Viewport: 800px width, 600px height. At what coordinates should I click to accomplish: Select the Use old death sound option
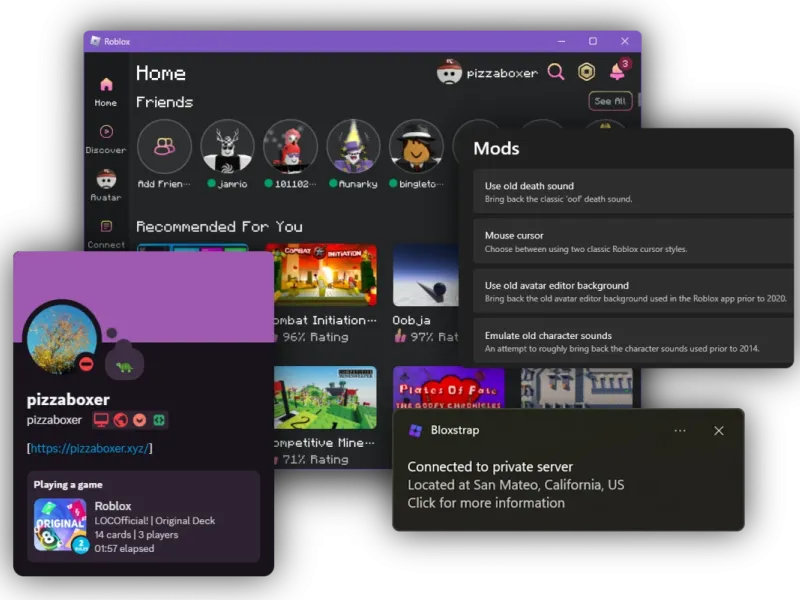633,192
